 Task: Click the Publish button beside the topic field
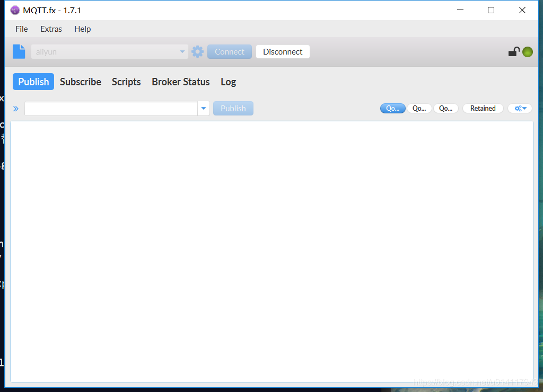(233, 108)
